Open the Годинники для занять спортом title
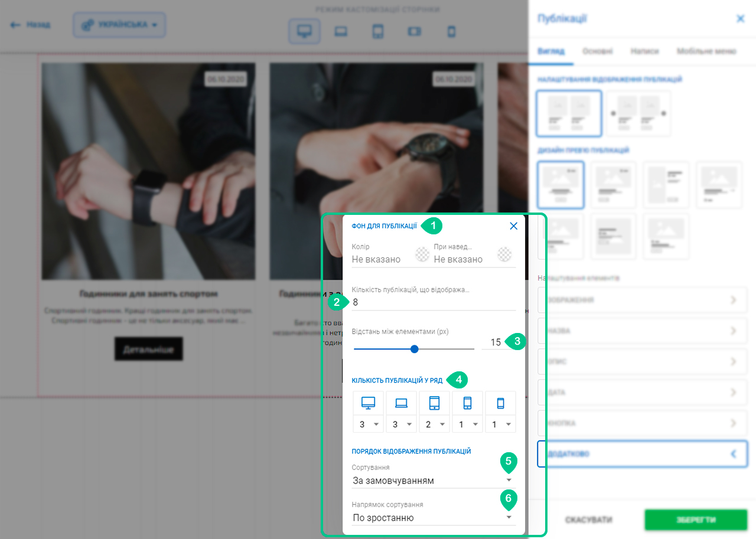Image resolution: width=756 pixels, height=539 pixels. point(148,293)
